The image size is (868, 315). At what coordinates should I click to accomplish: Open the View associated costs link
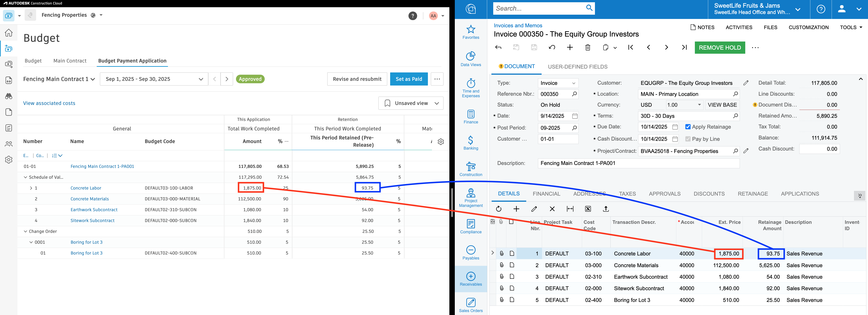click(x=49, y=103)
